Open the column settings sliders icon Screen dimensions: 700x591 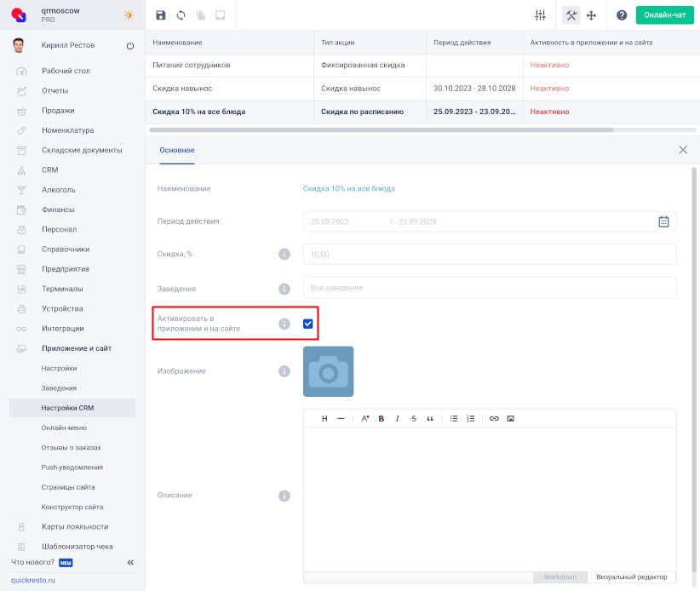tap(540, 15)
